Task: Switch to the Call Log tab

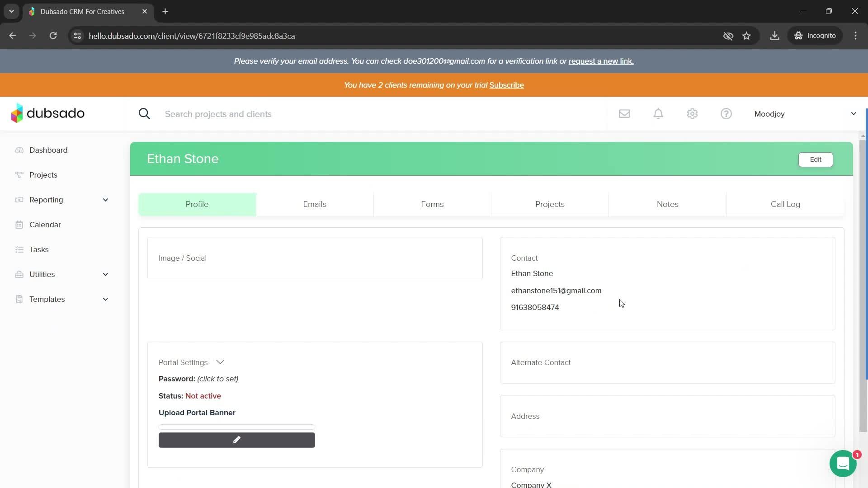Action: click(x=785, y=204)
